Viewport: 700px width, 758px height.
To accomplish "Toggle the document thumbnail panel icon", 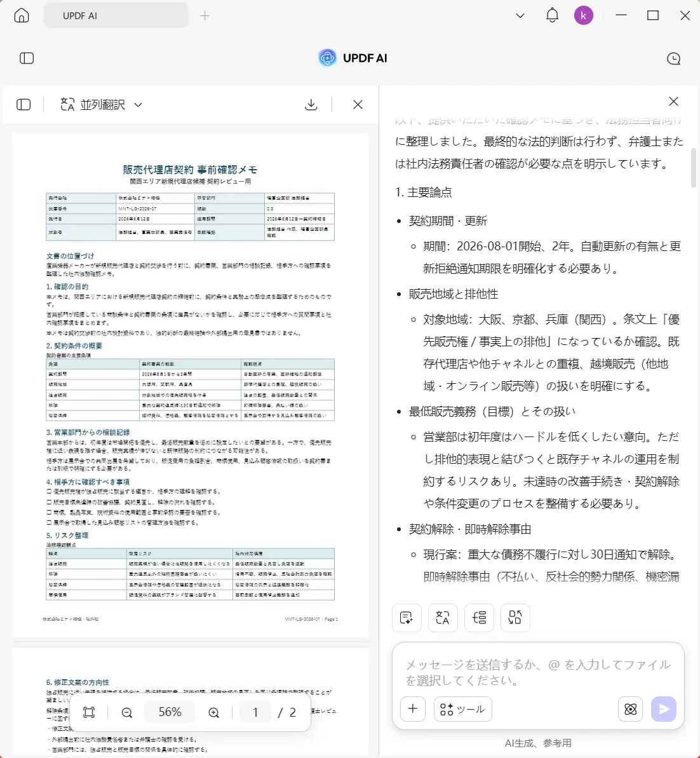I will (24, 104).
